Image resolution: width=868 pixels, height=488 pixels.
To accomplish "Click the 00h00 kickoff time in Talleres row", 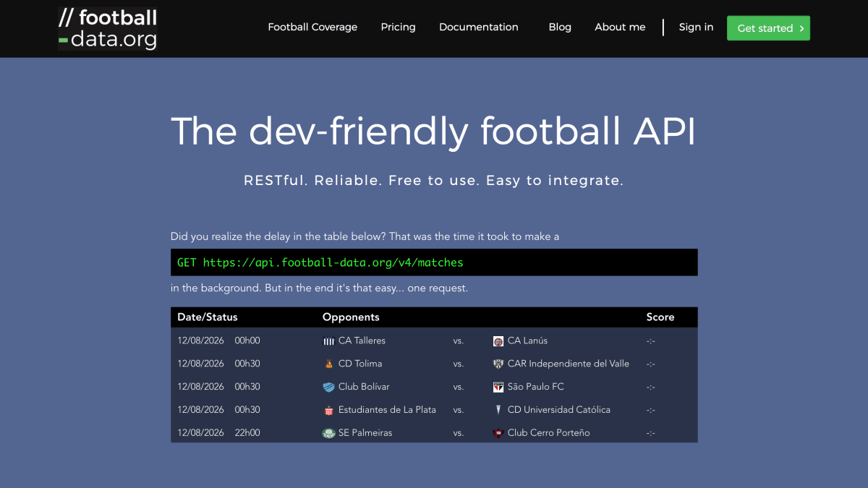I will (x=247, y=341).
